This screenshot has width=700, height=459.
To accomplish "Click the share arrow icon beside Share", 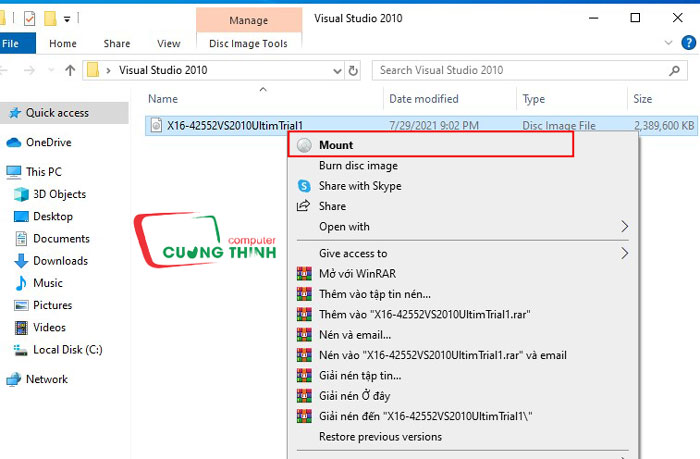I will coord(304,206).
